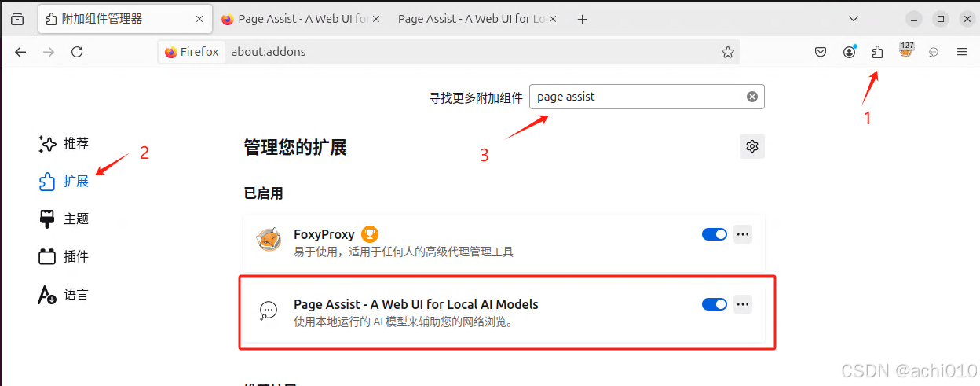Select the 插件 sidebar category

(x=64, y=257)
